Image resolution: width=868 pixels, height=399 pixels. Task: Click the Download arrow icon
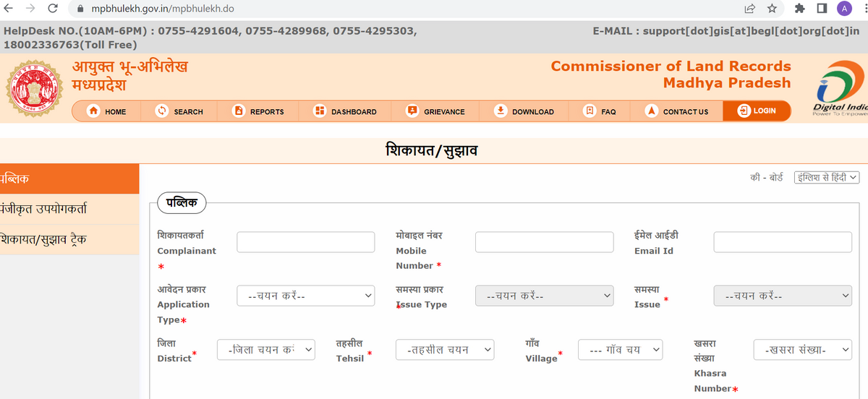pyautogui.click(x=500, y=111)
